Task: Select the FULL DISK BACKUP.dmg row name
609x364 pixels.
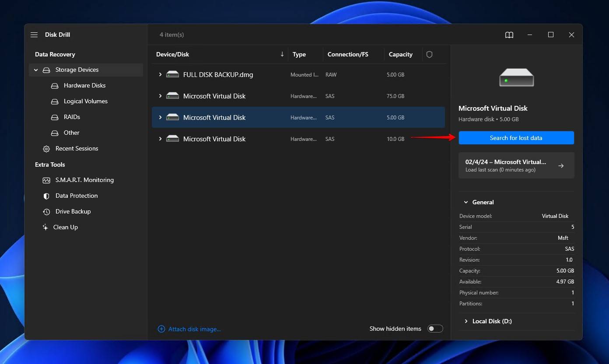Action: click(x=218, y=75)
